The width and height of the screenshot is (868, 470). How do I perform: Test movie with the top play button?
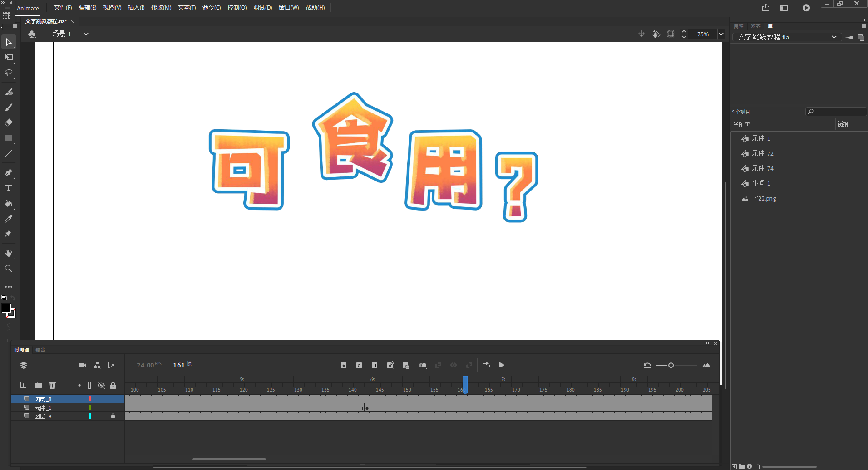point(806,8)
